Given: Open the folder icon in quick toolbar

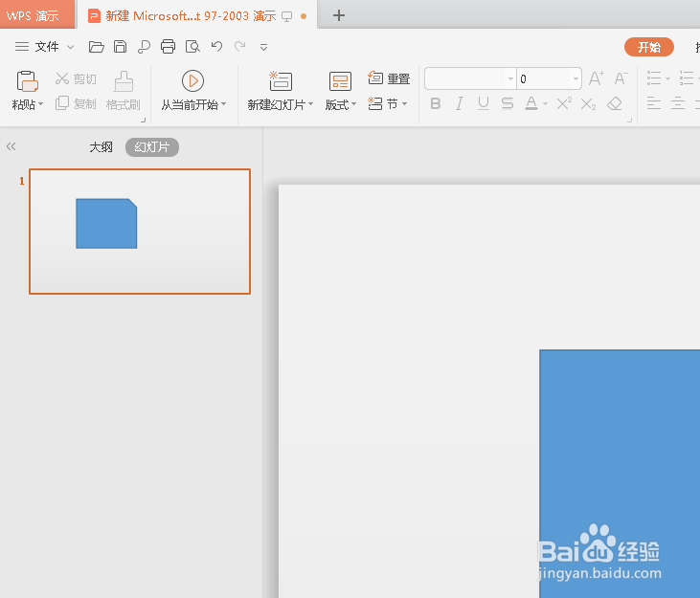Looking at the screenshot, I should pos(96,47).
